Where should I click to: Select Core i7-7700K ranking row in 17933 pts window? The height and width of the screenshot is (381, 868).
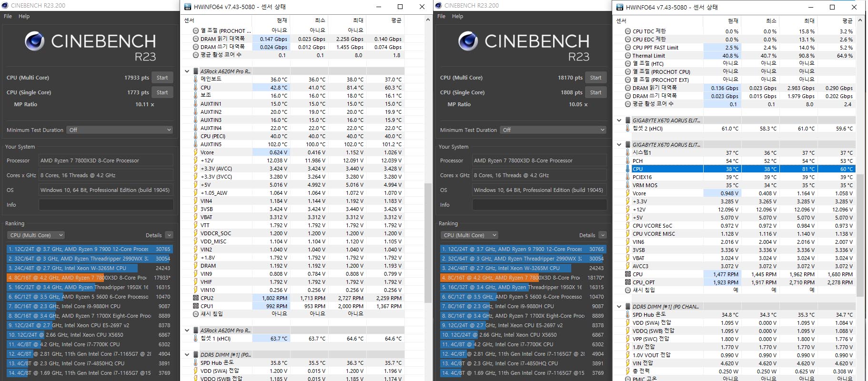pos(90,344)
